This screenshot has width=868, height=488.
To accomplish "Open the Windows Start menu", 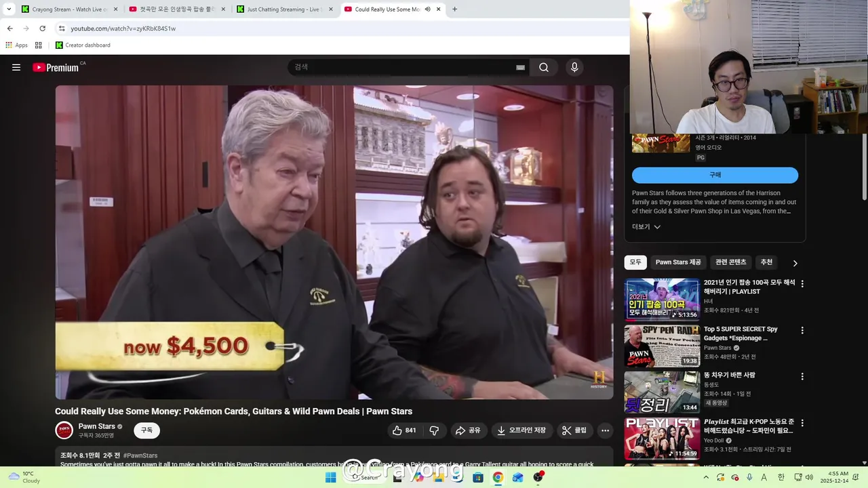I will [x=330, y=477].
